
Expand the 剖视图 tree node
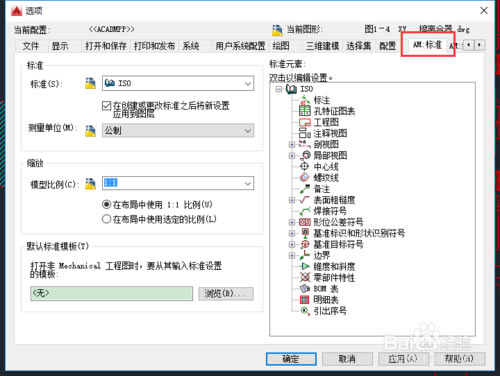coord(292,144)
